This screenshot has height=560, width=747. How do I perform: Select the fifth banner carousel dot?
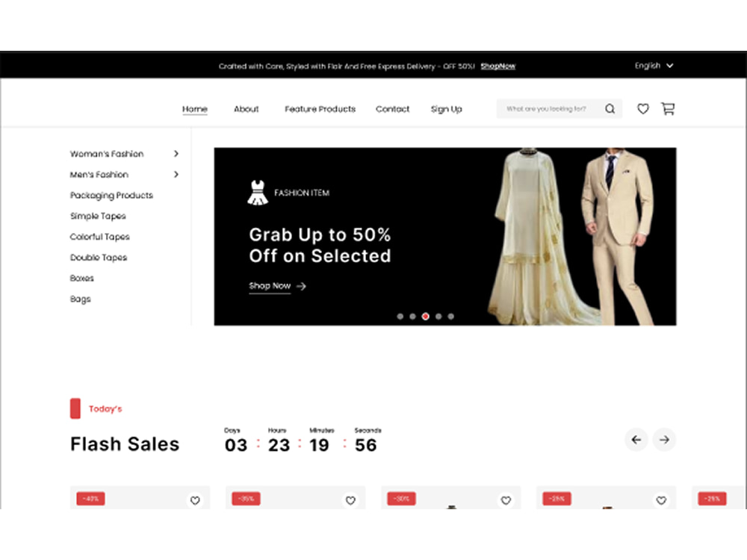[450, 316]
